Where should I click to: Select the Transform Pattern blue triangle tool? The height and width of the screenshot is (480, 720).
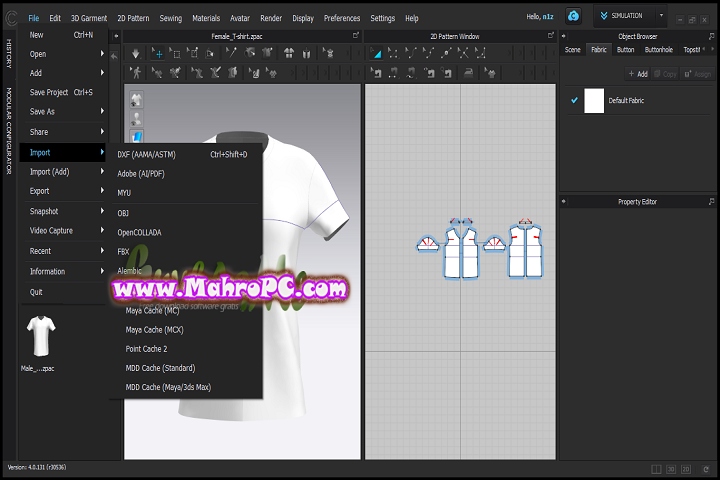[376, 54]
